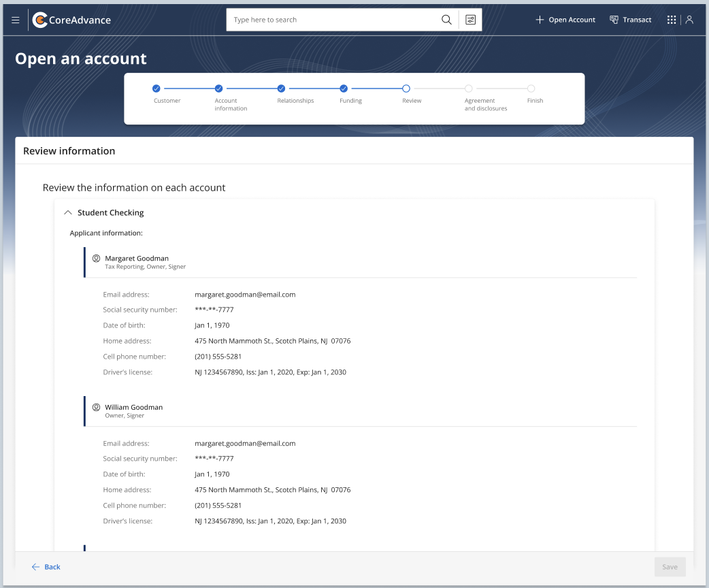
Task: Click William's driver's license value
Action: click(270, 521)
